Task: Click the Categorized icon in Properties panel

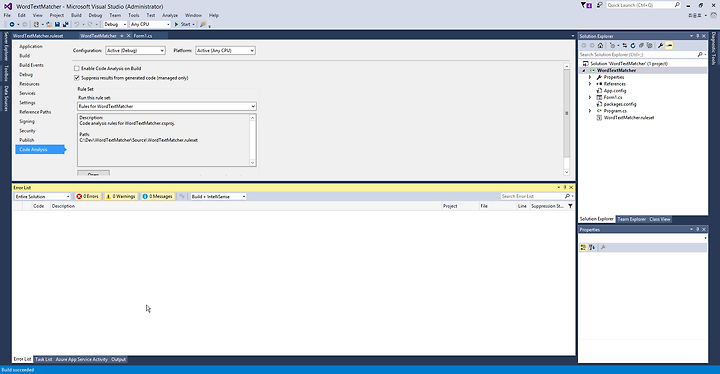Action: point(583,248)
